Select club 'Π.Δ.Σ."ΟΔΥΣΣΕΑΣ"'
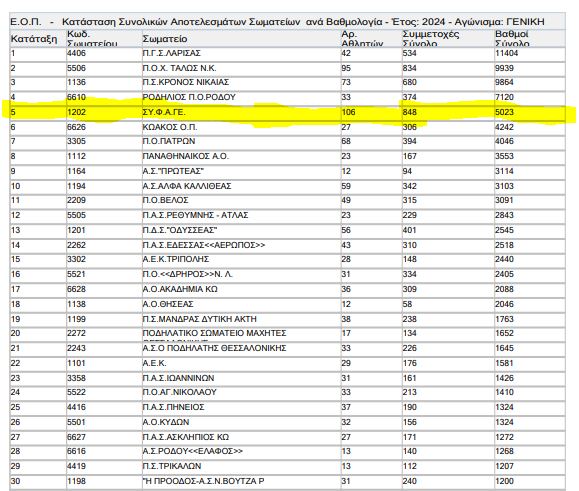This screenshot has height=491, width=579. point(179,230)
